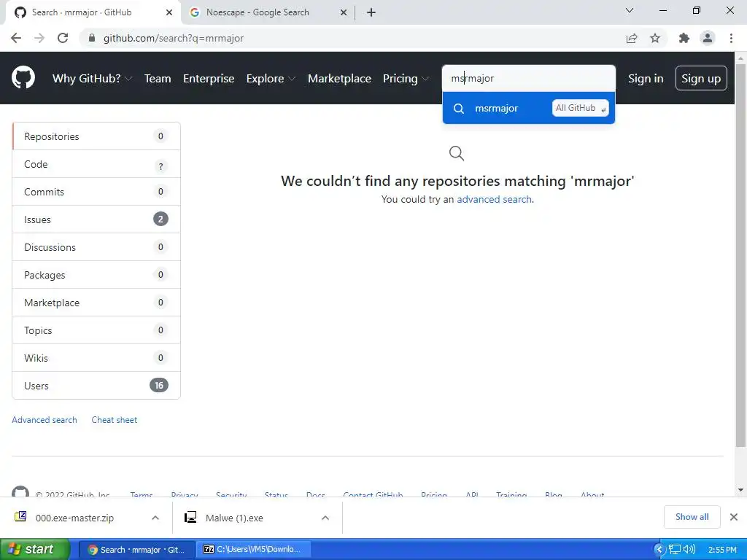
Task: Open the Enterprise page in header
Action: point(209,79)
